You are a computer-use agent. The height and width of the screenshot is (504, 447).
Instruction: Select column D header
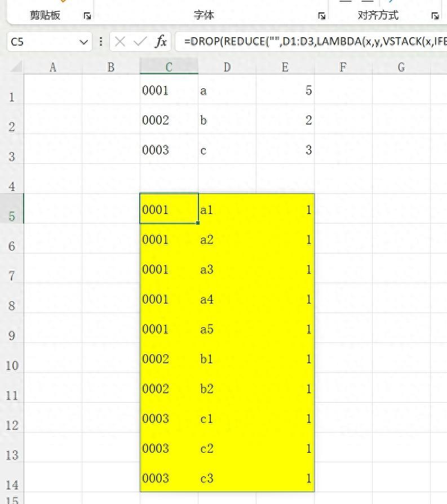tap(227, 67)
